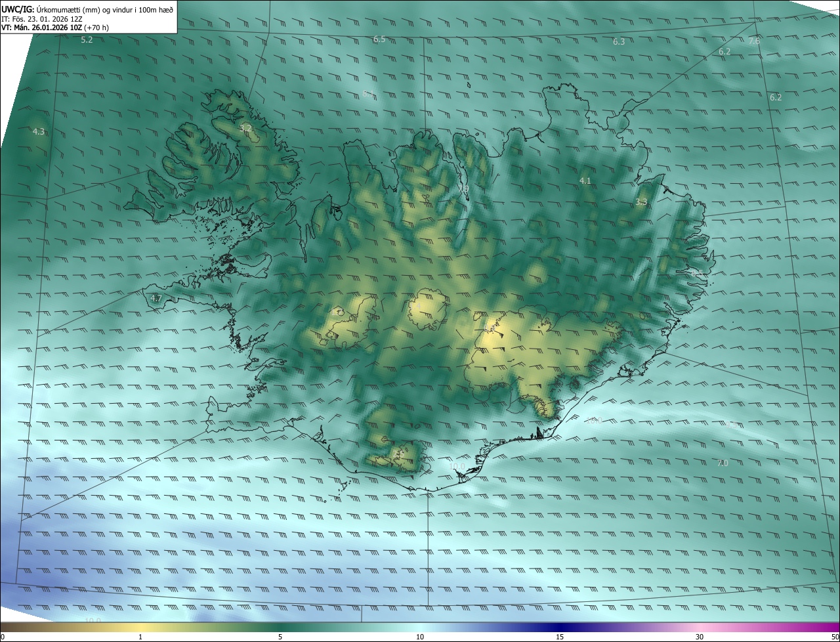Click the 4.7 value label
The image size is (840, 642).
156,298
